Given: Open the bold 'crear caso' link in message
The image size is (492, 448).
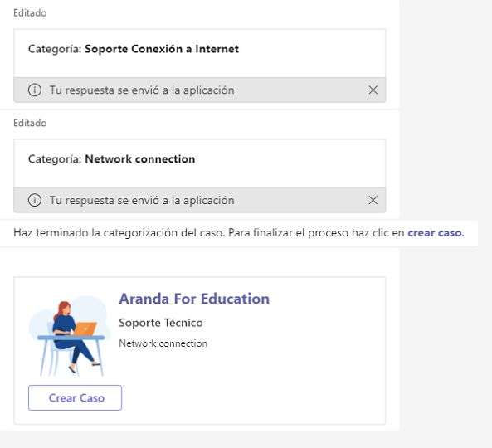Looking at the screenshot, I should (x=436, y=233).
